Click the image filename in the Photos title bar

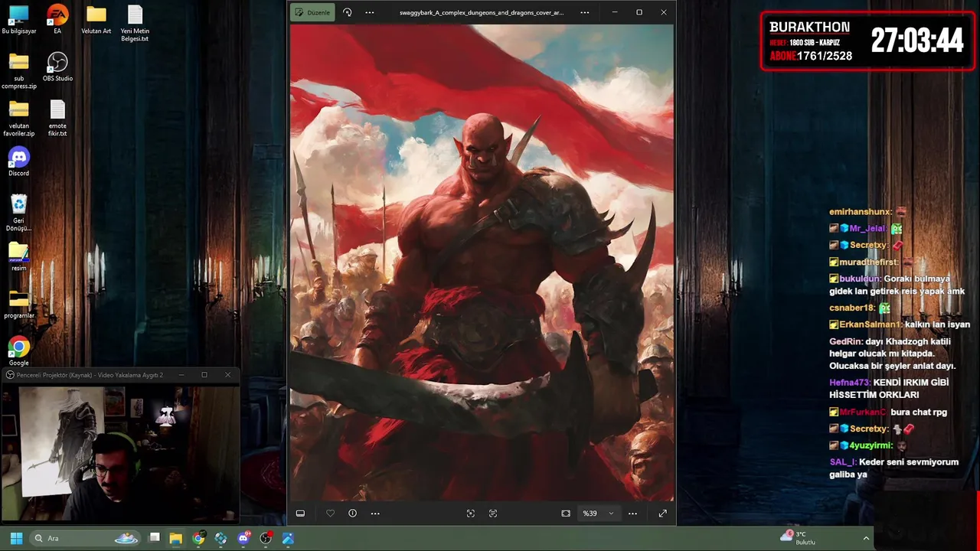(482, 12)
